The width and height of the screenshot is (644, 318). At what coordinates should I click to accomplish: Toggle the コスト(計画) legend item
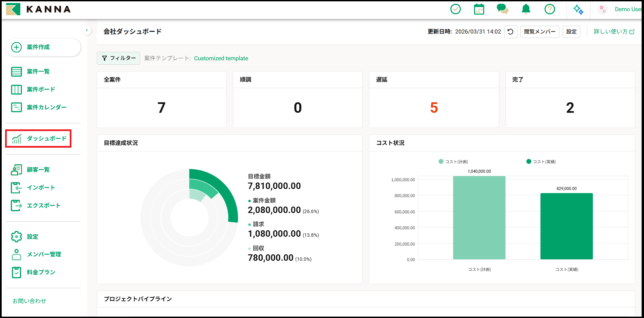click(x=453, y=162)
